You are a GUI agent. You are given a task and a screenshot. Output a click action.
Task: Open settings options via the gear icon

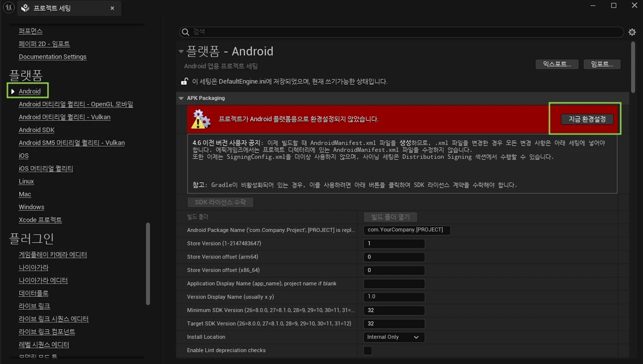pos(632,32)
